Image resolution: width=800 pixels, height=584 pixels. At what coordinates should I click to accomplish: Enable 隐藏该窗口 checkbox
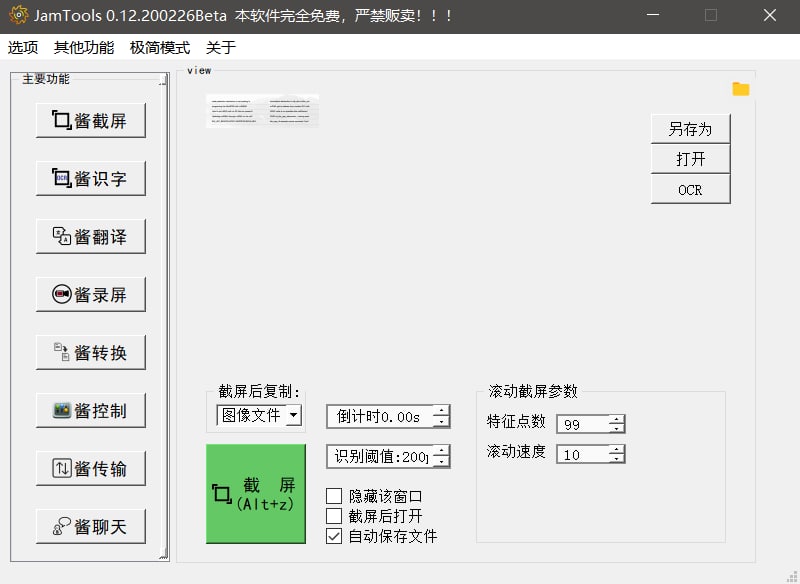(334, 496)
